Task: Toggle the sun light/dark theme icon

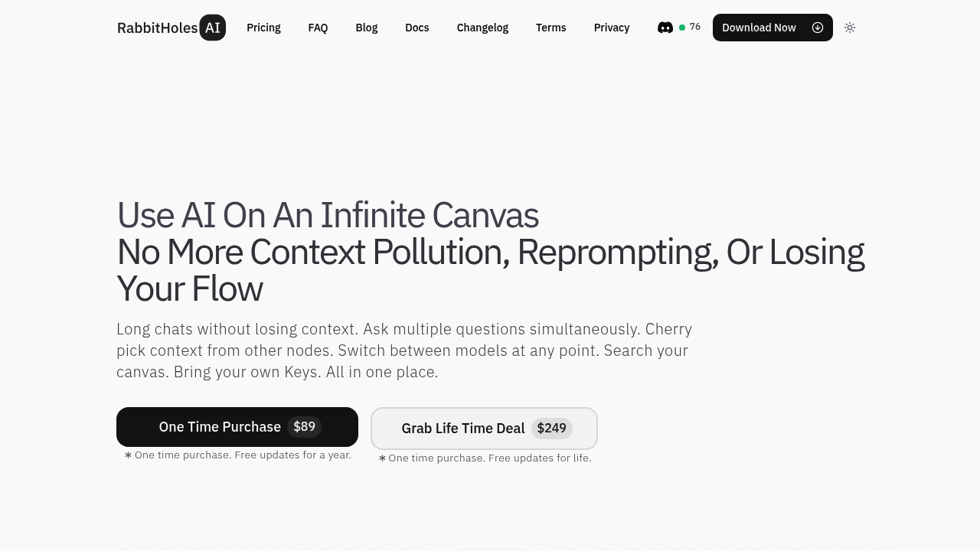Action: click(850, 28)
